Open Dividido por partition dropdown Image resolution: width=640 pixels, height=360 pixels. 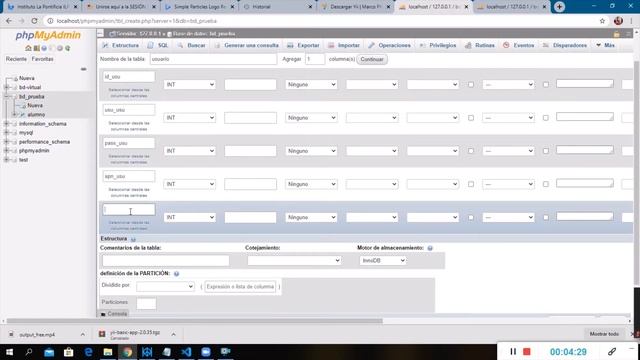(165, 287)
